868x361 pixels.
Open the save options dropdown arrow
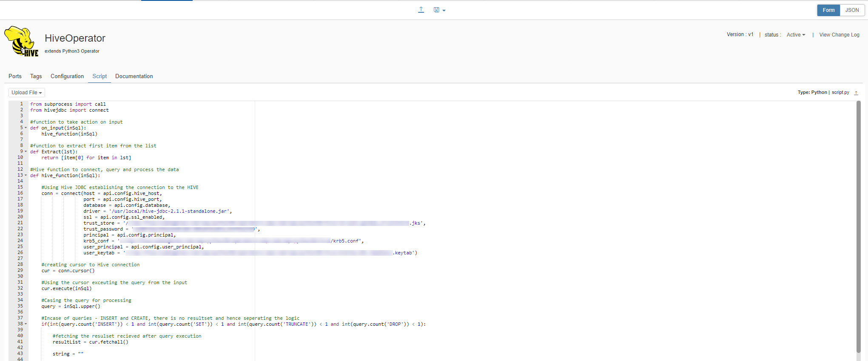pos(444,11)
